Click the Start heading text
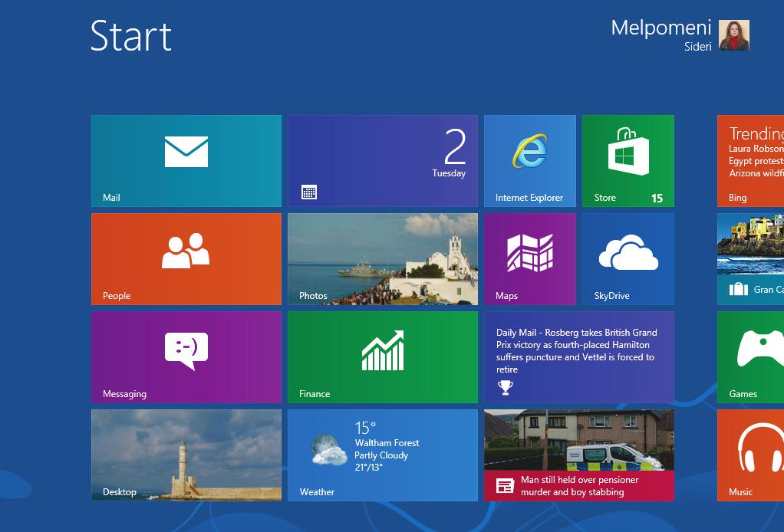 pos(131,36)
